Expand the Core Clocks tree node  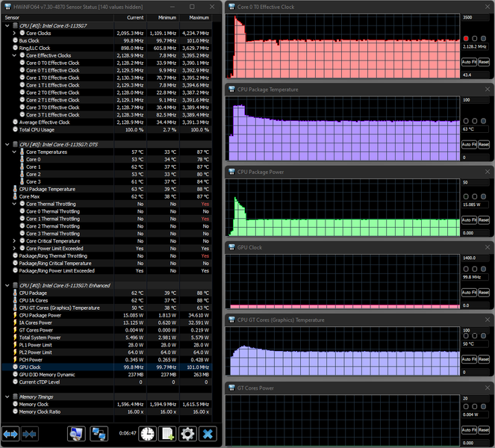tap(14, 34)
